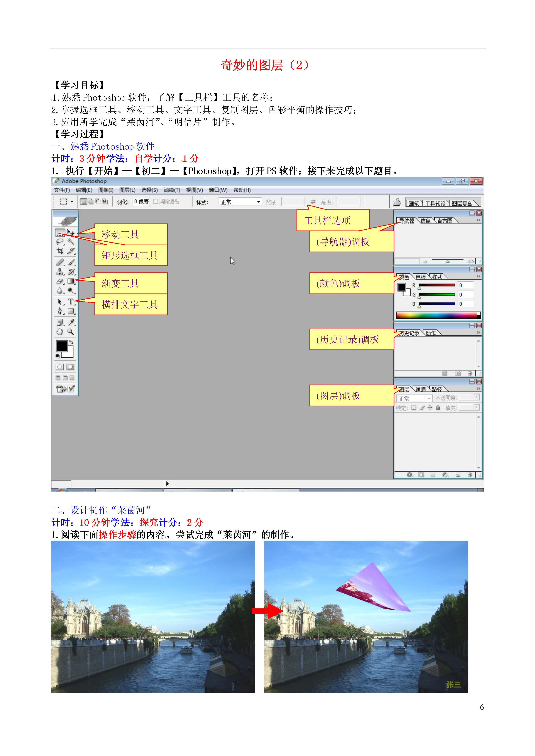Screen dimensions: 535x756
Task: Click create new layer icon in Layers panel
Action: 458,475
